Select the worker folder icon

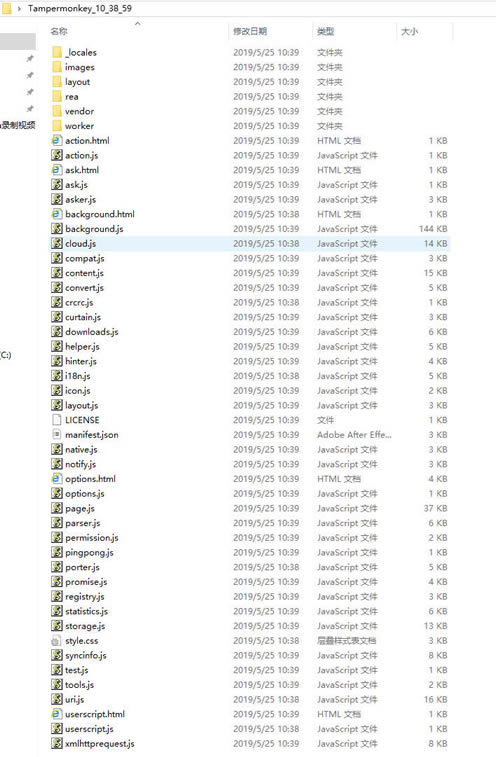(57, 126)
